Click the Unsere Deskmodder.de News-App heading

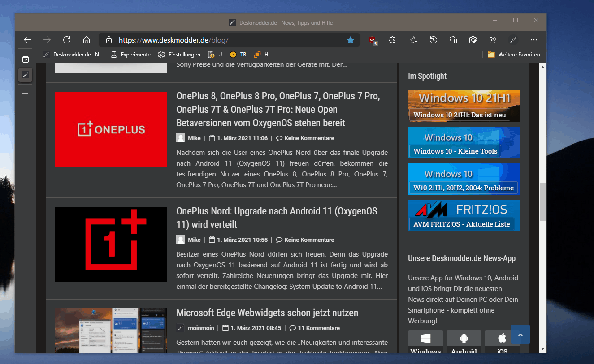pyautogui.click(x=462, y=258)
